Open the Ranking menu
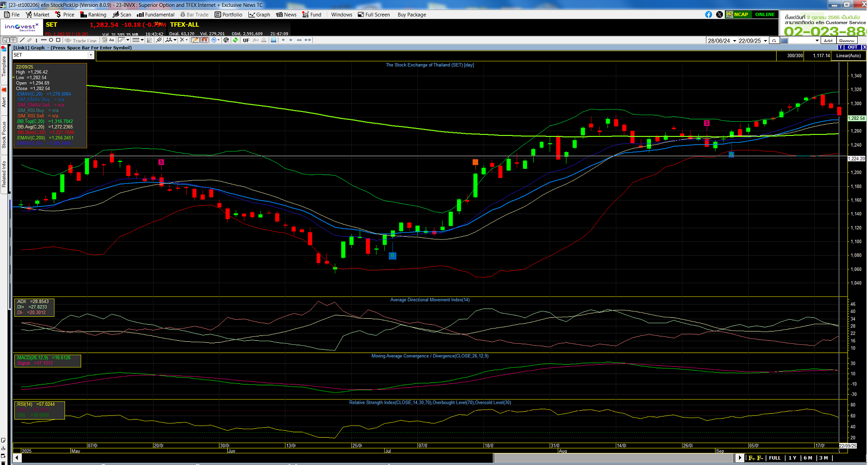This screenshot has width=868, height=465. [93, 15]
